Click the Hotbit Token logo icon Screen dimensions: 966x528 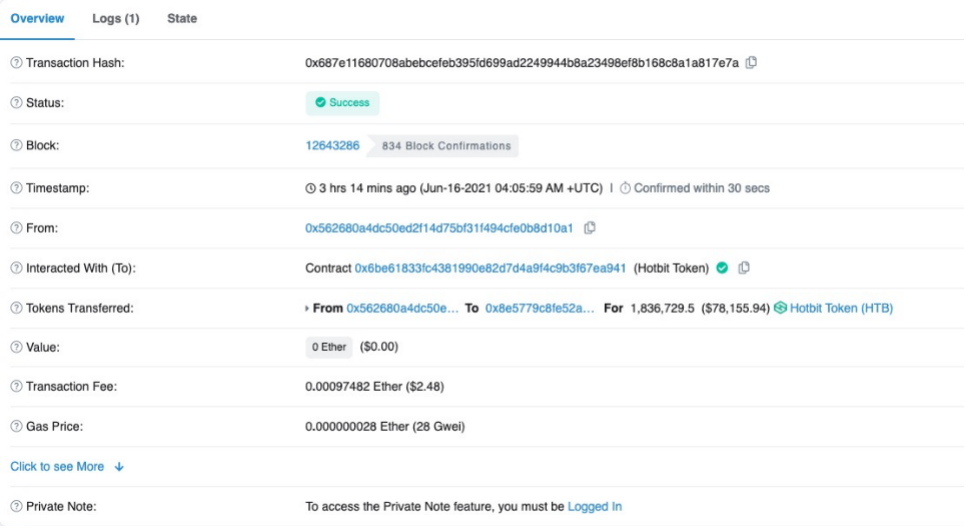tap(780, 308)
